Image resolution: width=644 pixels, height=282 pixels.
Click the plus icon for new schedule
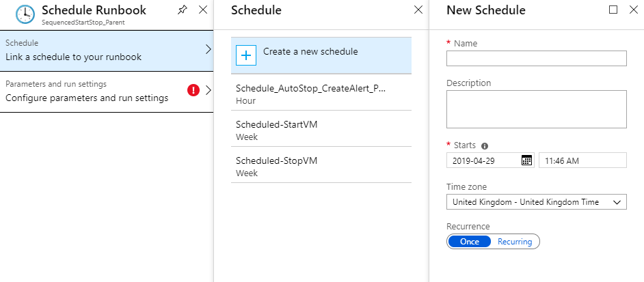point(246,55)
